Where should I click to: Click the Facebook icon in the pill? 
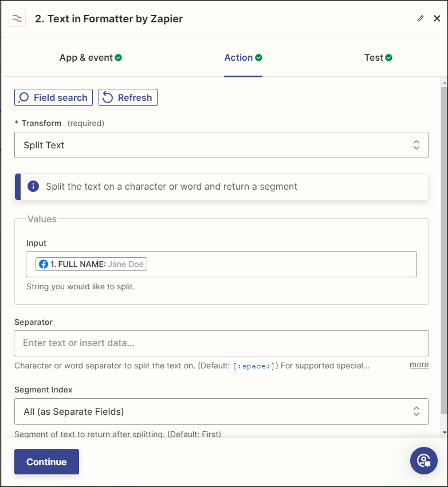[x=44, y=264]
